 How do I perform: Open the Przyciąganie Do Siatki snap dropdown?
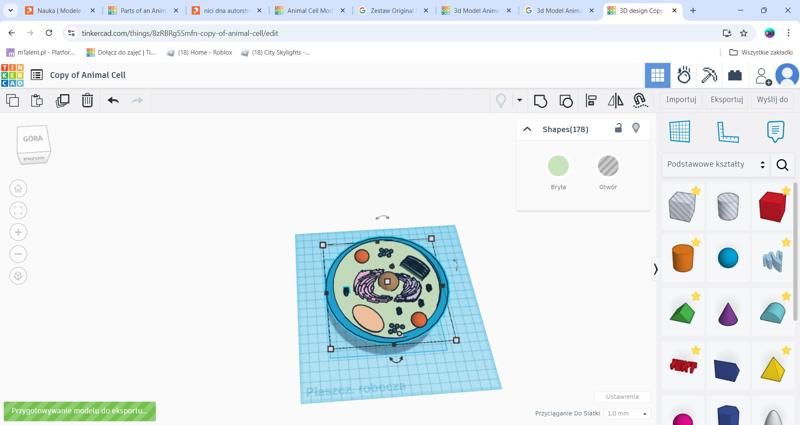[x=627, y=413]
